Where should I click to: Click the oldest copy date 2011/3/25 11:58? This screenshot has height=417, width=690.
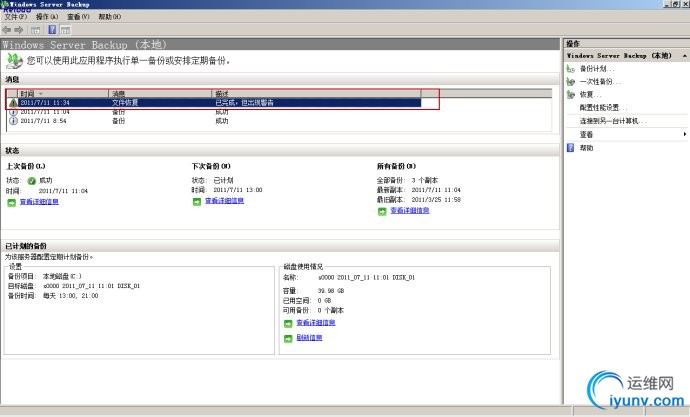436,200
